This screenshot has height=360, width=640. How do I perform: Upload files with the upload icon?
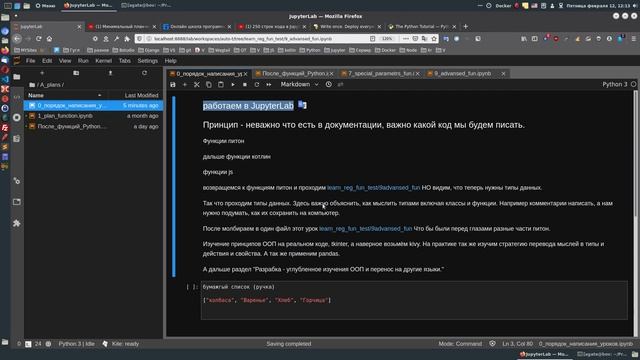pos(110,73)
